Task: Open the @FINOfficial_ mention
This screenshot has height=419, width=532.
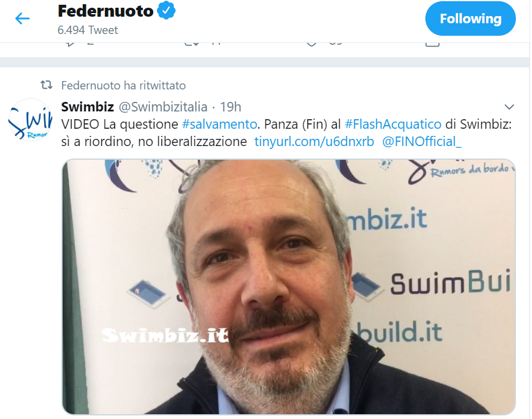Action: click(422, 142)
